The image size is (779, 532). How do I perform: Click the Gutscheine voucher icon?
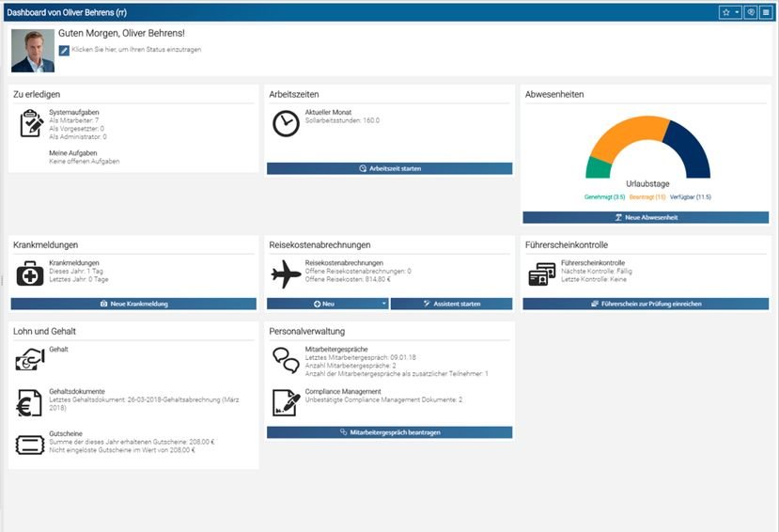coord(30,445)
